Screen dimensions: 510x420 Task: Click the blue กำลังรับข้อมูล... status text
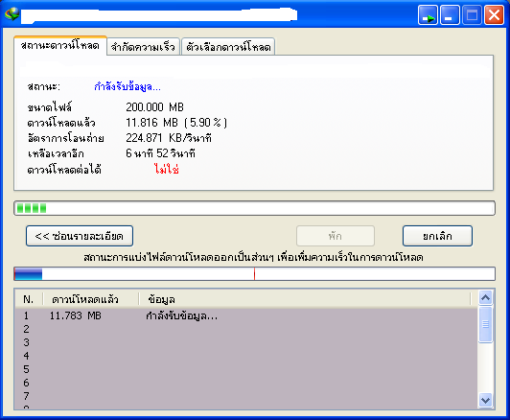(x=127, y=86)
